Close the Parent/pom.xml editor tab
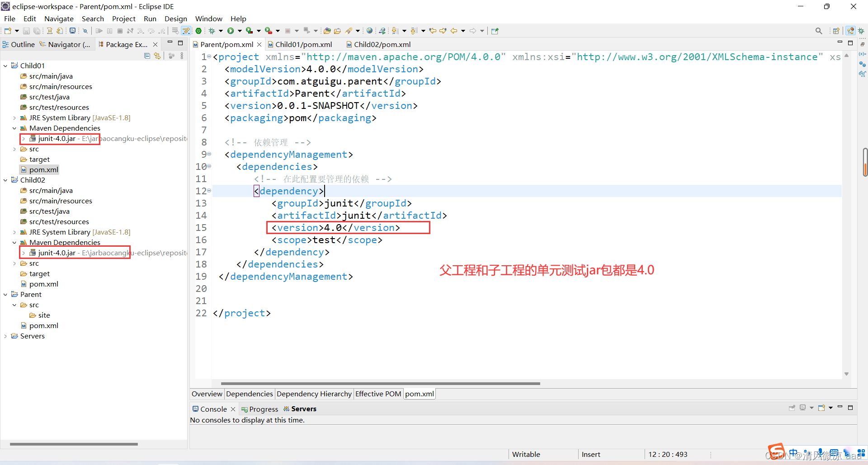Image resolution: width=868 pixels, height=465 pixels. coord(259,44)
